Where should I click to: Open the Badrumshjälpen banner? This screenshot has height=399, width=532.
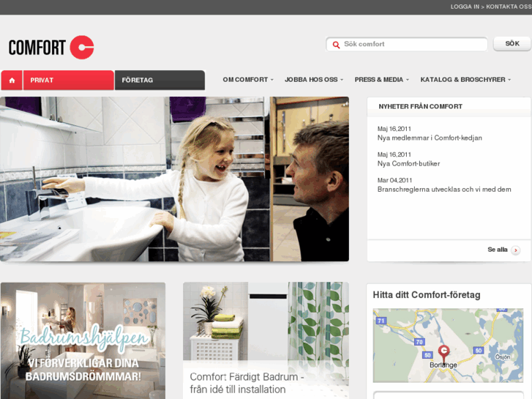point(83,340)
